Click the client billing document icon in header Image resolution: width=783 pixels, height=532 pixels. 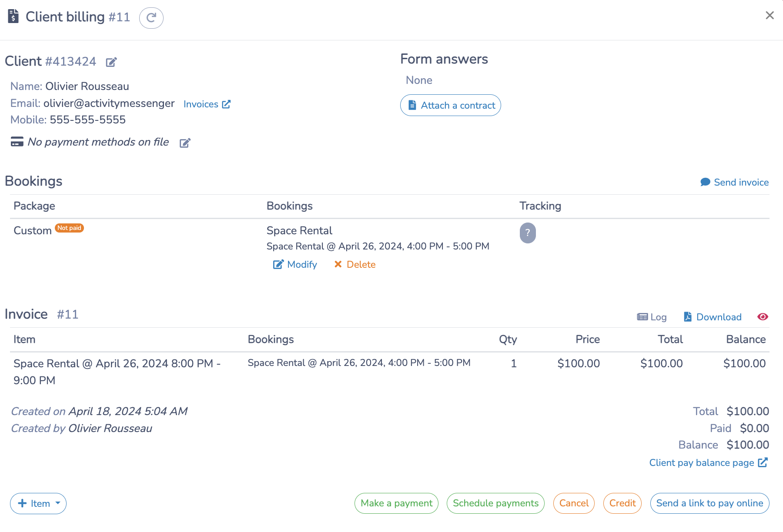(x=13, y=17)
